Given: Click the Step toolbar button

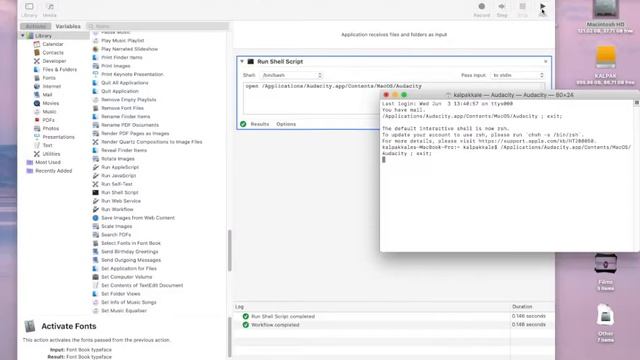Looking at the screenshot, I should pyautogui.click(x=502, y=10).
